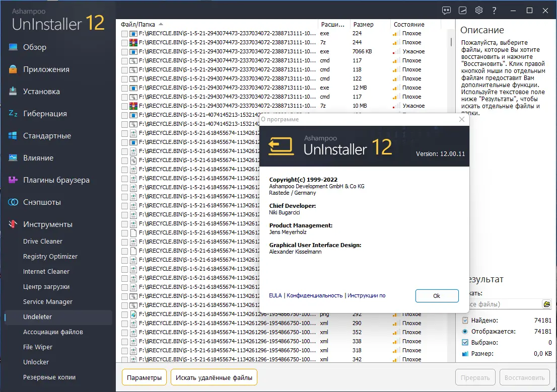Screen dimensions: 557x392
Task: Sort by the Расши... extension column header
Action: click(x=333, y=25)
